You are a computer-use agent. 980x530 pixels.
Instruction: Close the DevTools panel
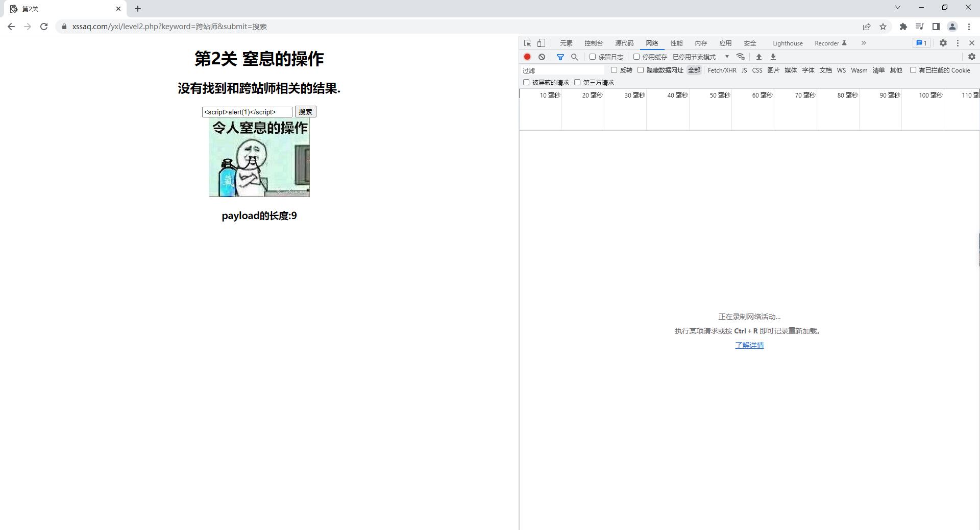pyautogui.click(x=972, y=43)
